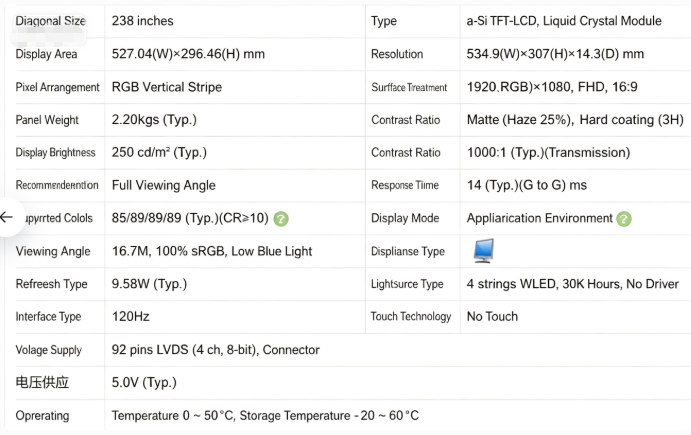The image size is (691, 435).
Task: Click 14 (Typ.)(G to G) ms value
Action: (527, 185)
